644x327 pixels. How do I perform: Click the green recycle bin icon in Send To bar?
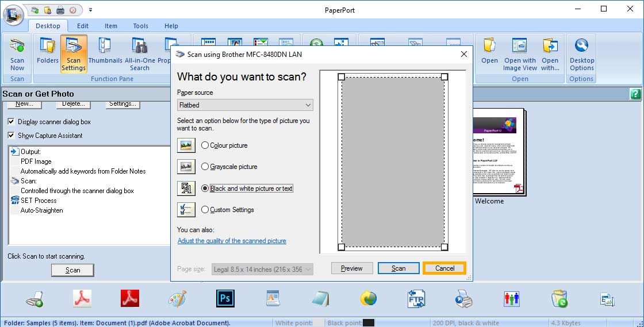tap(559, 299)
